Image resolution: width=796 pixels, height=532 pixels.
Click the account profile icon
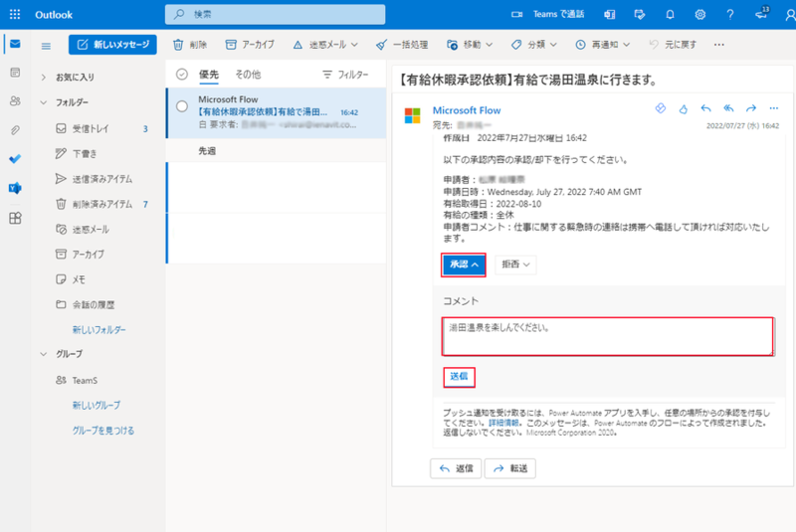point(789,14)
